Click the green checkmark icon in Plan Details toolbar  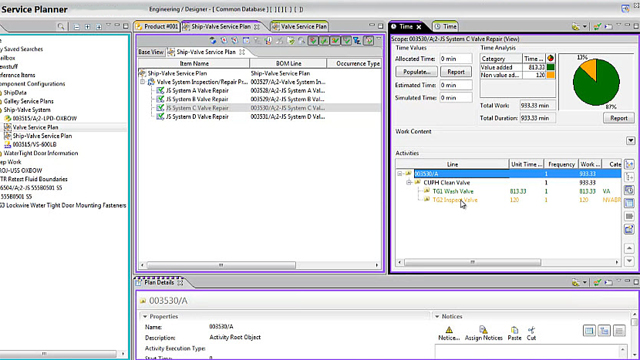click(x=597, y=282)
